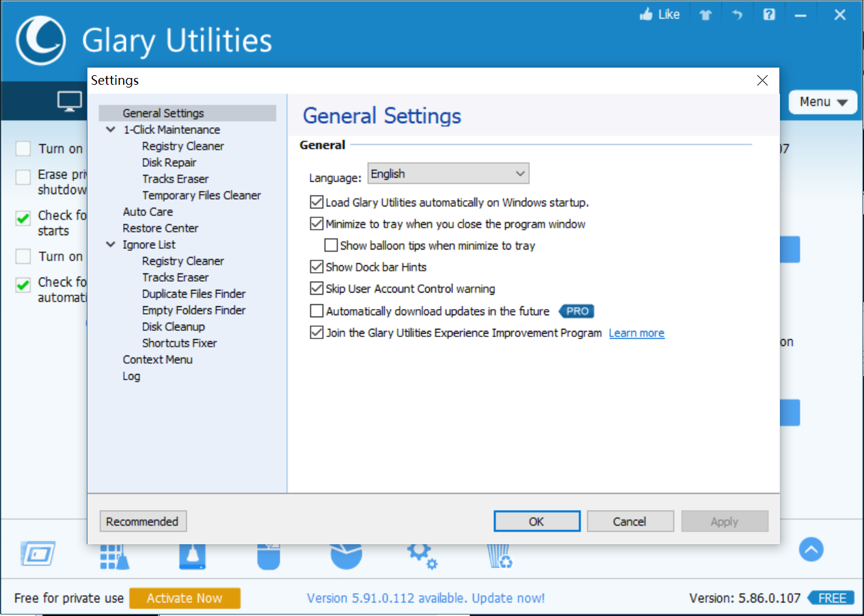Image resolution: width=864 pixels, height=616 pixels.
Task: Click the Activate Now button
Action: [x=185, y=598]
